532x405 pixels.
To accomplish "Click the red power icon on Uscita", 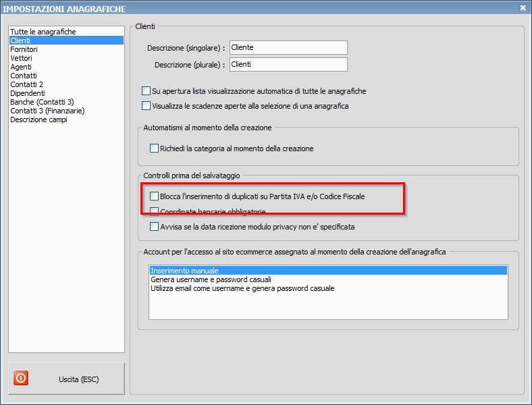I will coord(21,379).
